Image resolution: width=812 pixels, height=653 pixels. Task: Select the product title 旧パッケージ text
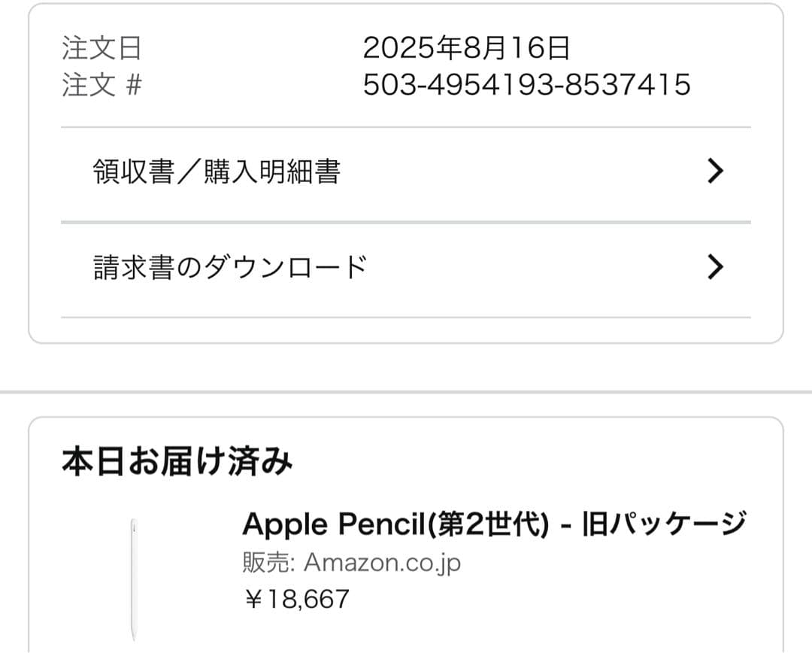click(x=662, y=524)
